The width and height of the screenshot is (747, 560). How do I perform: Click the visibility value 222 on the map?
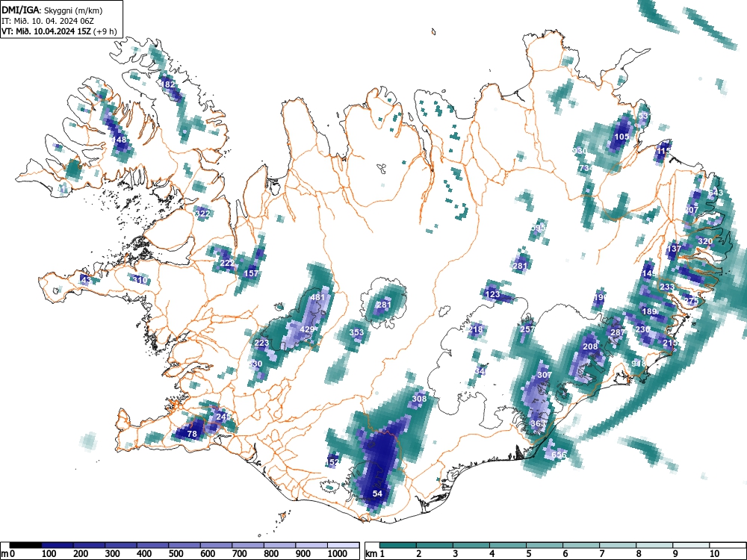[x=227, y=264]
